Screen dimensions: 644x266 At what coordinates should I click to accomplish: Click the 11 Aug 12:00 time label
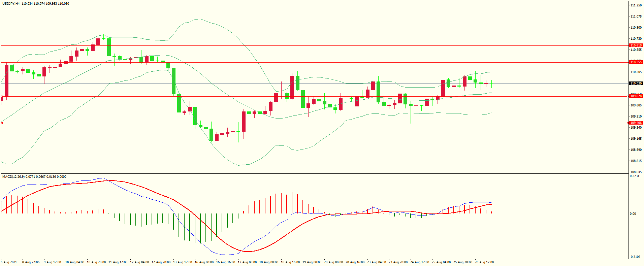pos(118,262)
